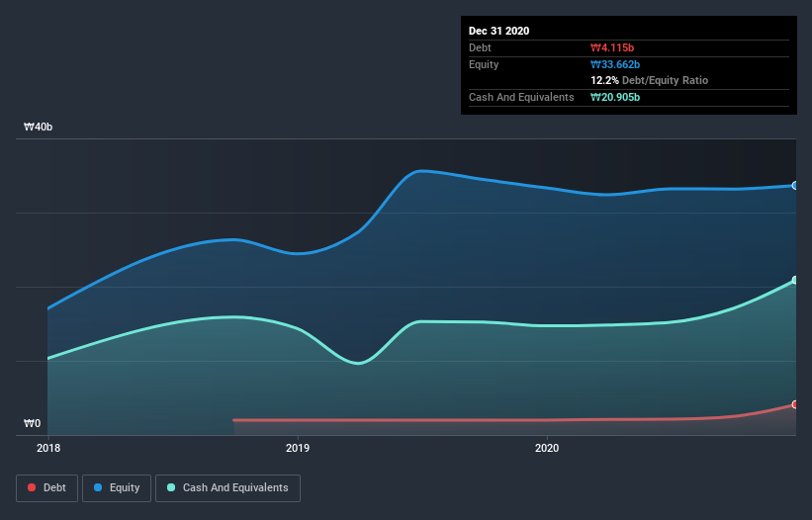Click the ₩20.905b cash value
Screen dimensions: 812x520
[x=615, y=97]
